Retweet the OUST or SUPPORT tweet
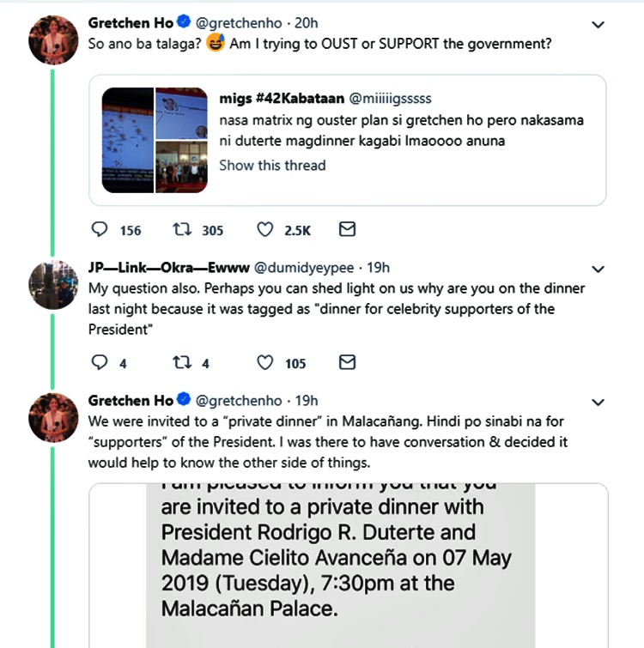 (x=182, y=229)
